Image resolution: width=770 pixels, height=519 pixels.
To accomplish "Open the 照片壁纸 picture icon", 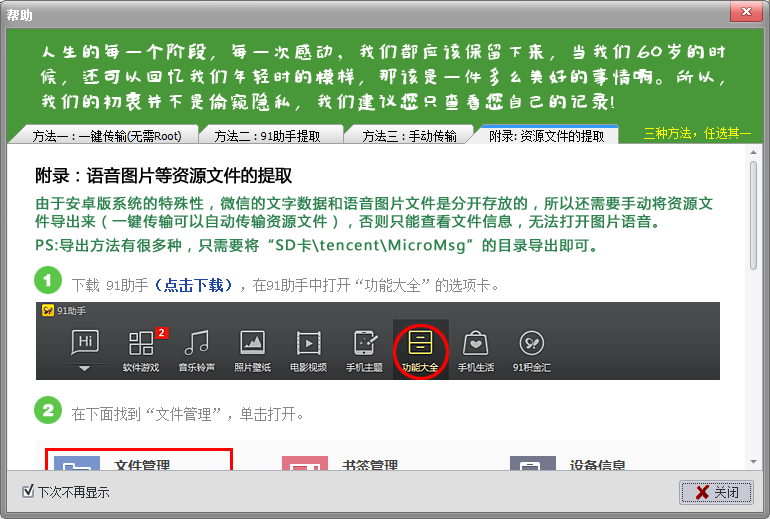I will 252,345.
